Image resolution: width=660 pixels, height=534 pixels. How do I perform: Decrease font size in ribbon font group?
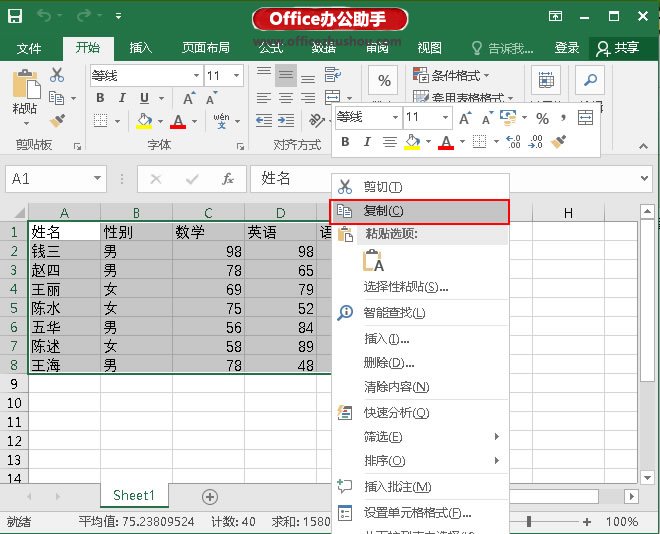tap(211, 98)
